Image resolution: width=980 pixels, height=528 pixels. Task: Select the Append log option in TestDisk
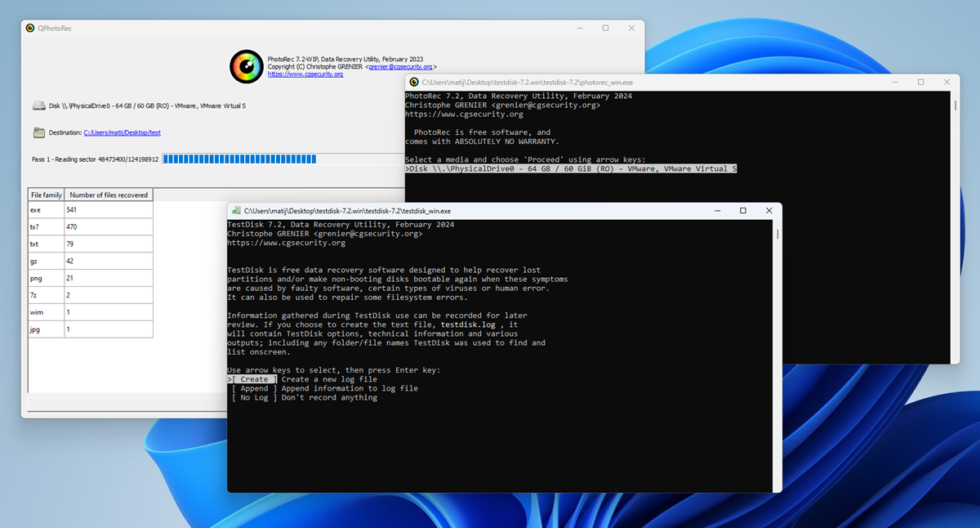coord(254,388)
